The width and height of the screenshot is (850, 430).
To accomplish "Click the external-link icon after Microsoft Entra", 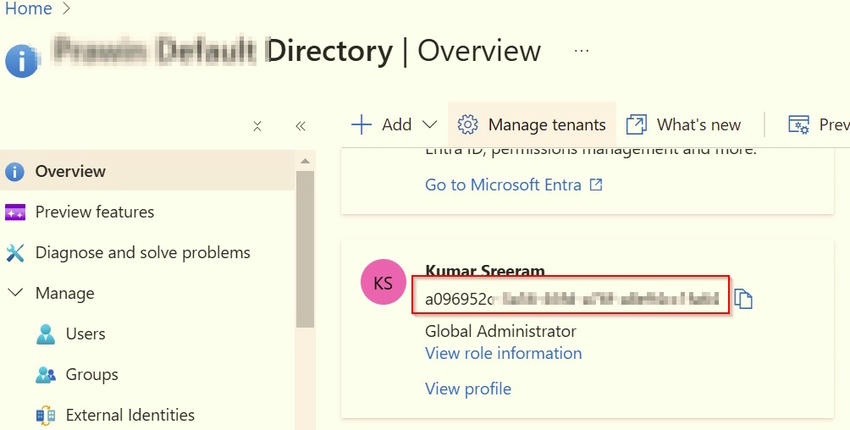I will point(596,185).
